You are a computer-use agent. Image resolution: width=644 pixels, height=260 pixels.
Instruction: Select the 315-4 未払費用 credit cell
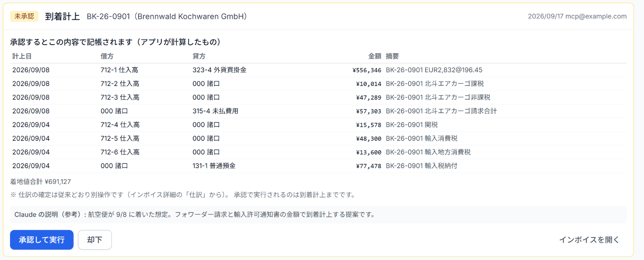215,111
